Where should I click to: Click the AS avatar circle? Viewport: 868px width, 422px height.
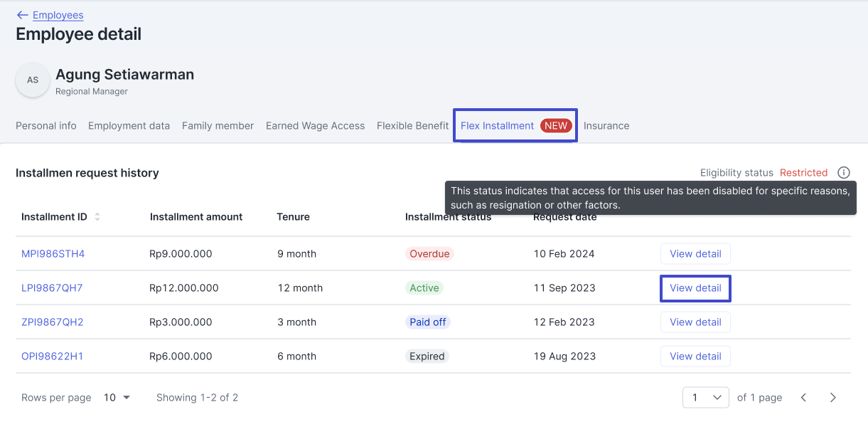[33, 80]
